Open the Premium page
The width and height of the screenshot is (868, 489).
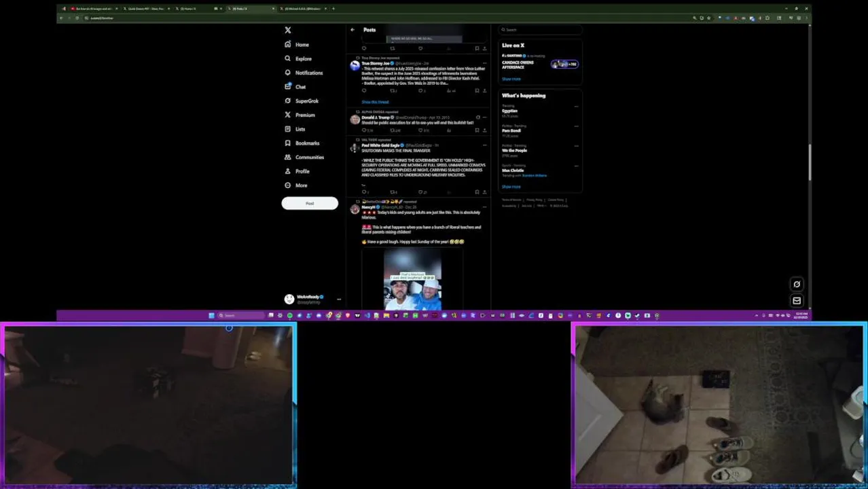coord(300,115)
